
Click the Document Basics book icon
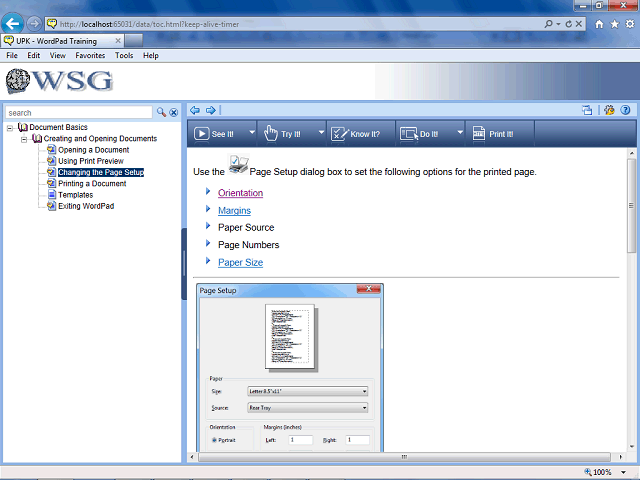point(23,127)
